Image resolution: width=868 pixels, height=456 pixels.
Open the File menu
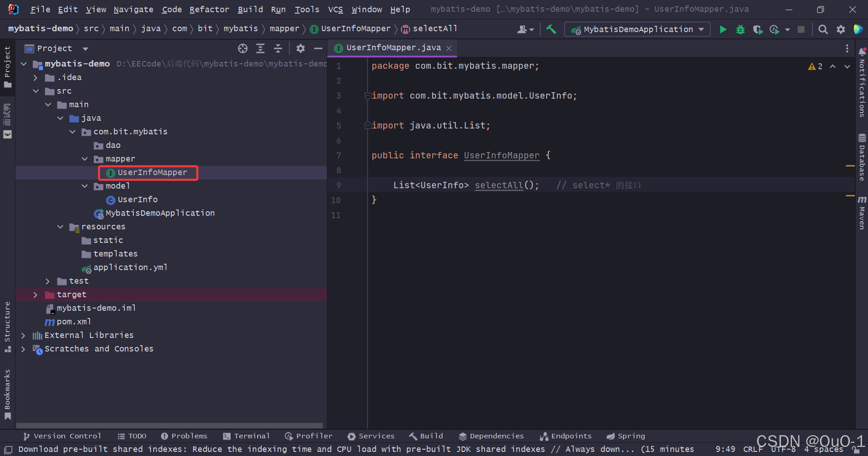coord(40,9)
